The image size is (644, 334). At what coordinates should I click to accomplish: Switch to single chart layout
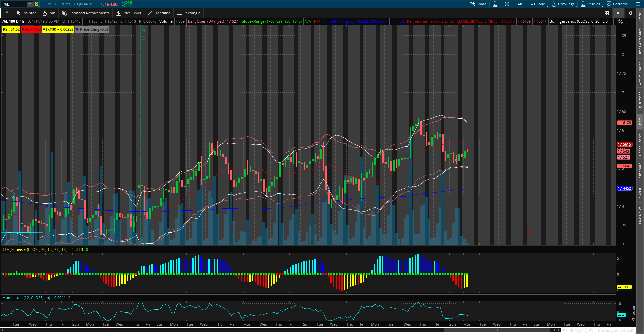pos(595,13)
